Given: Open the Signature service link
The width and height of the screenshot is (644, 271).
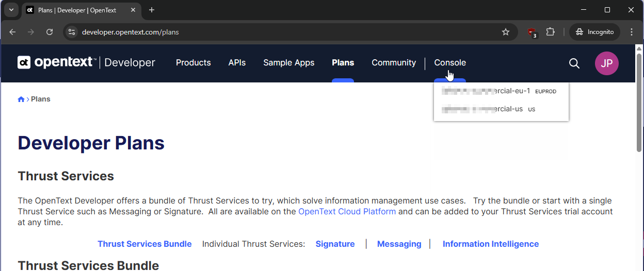Looking at the screenshot, I should [335, 244].
